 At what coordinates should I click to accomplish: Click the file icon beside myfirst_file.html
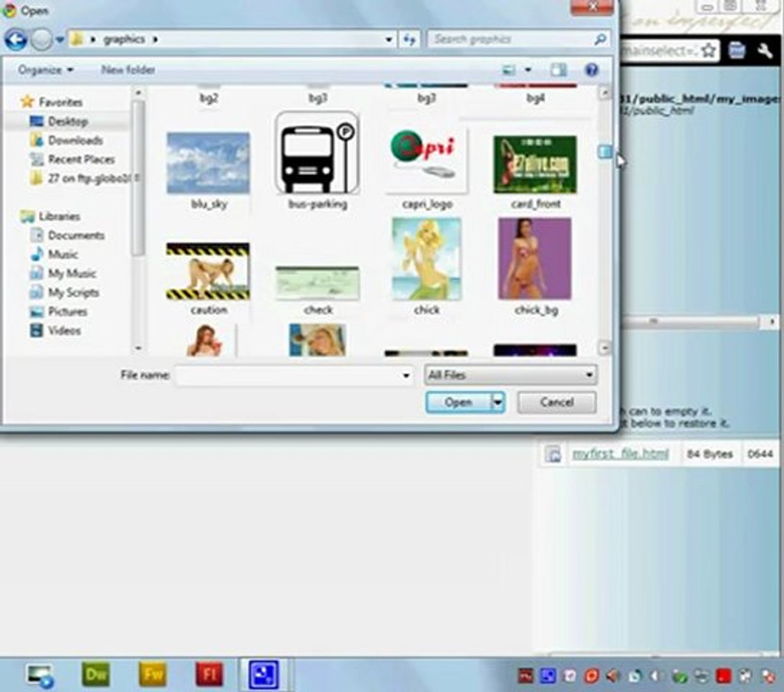[553, 454]
